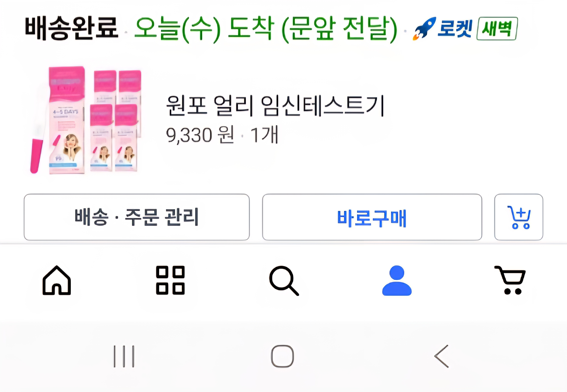The width and height of the screenshot is (567, 392).
Task: Tap the 1개 quantity label
Action: 264,135
